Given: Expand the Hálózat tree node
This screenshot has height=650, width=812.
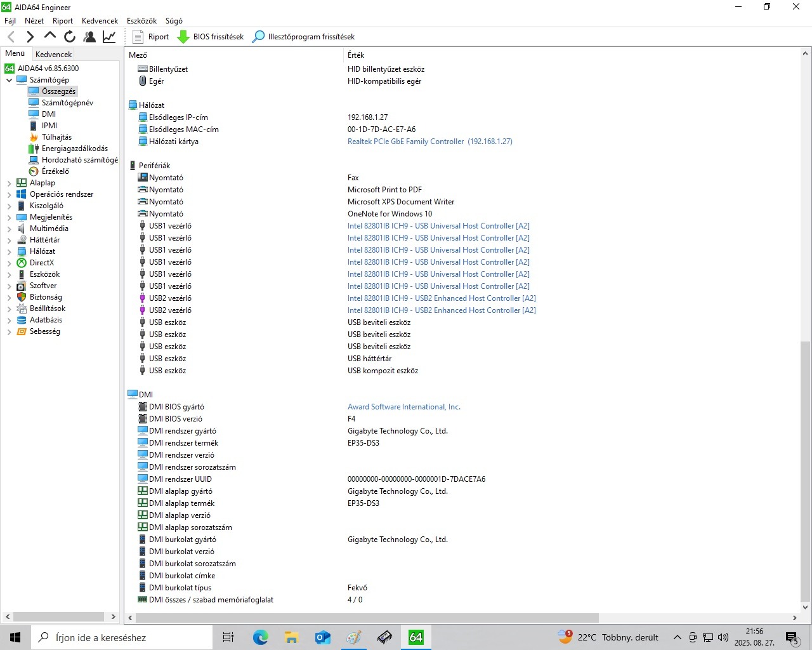Looking at the screenshot, I should click(x=9, y=251).
